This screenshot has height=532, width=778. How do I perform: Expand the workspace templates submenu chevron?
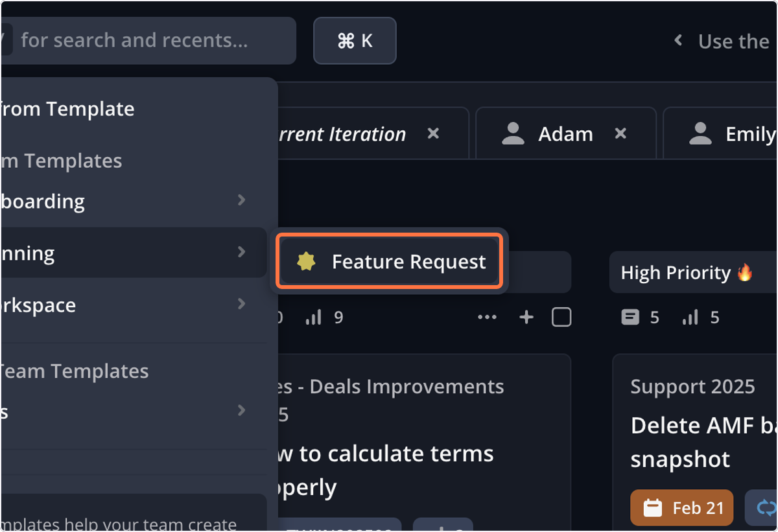pos(242,304)
